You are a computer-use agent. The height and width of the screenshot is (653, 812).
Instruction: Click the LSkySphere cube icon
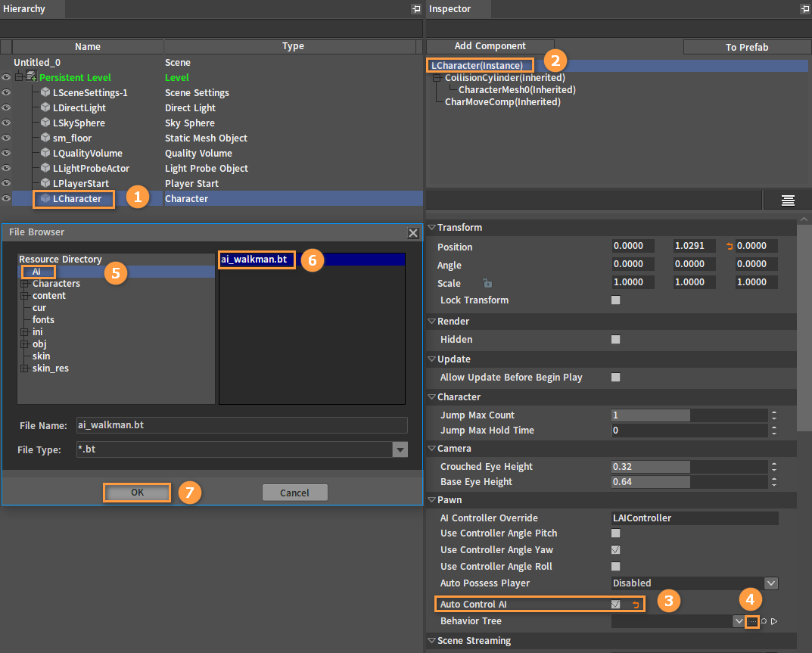coord(45,123)
